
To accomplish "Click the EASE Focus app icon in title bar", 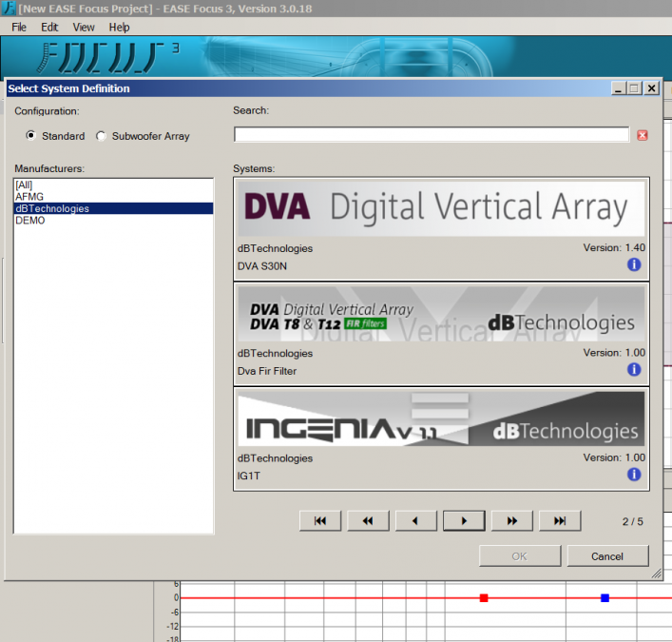I will pos(9,9).
